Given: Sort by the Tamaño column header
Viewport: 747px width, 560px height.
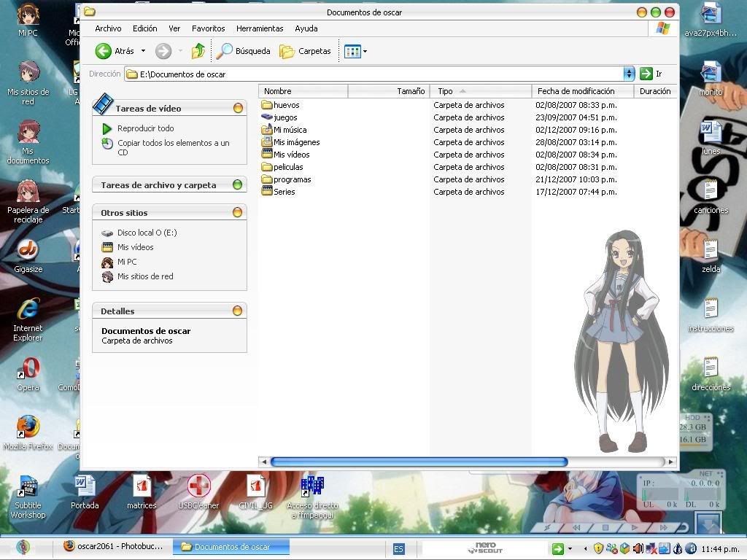Looking at the screenshot, I should [389, 91].
